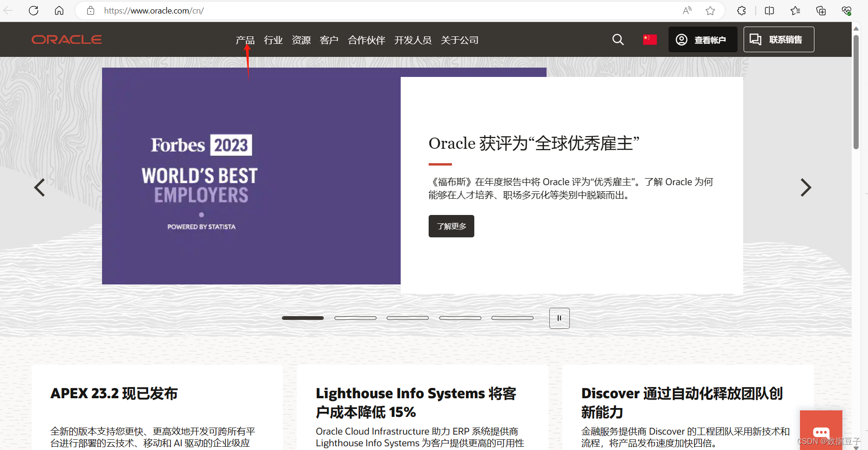Image resolution: width=868 pixels, height=450 pixels.
Task: Click 查看帐户 button
Action: [x=703, y=40]
